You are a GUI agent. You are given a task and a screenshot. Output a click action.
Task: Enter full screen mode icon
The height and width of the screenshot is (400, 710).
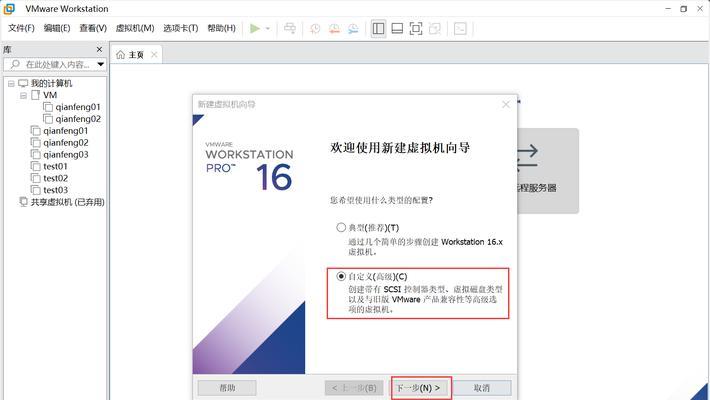(416, 29)
